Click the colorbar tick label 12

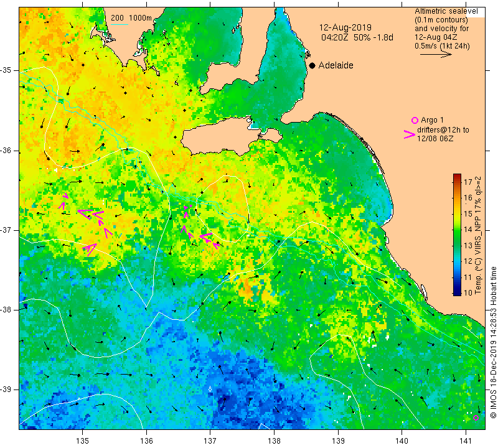468,261
